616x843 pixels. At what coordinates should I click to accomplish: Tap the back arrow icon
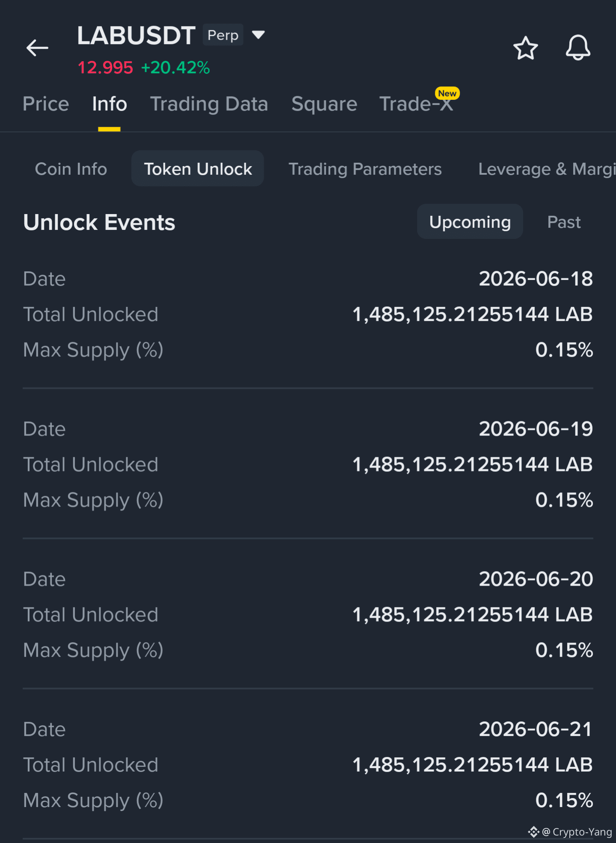(37, 48)
